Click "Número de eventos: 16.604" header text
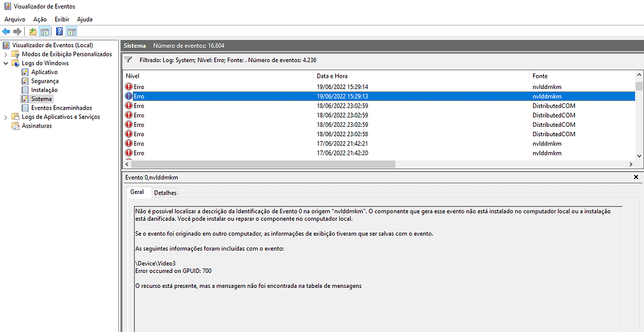This screenshot has height=332, width=644. [x=189, y=45]
